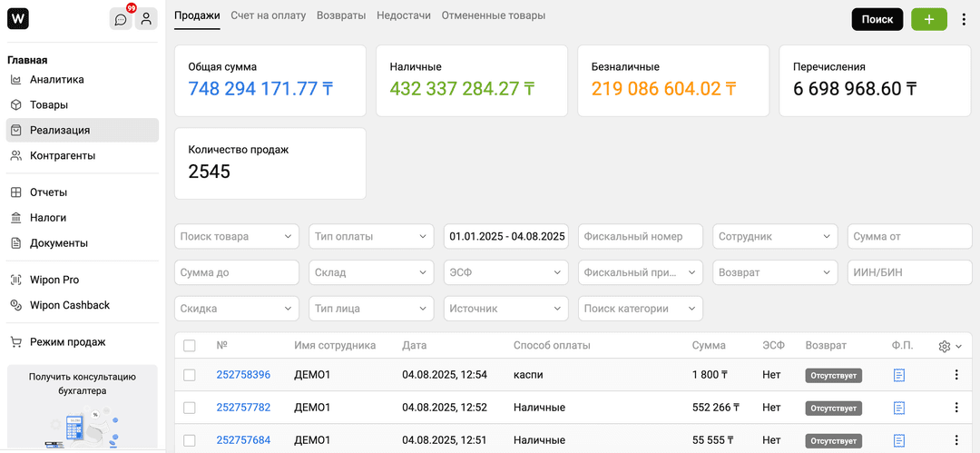Open fiscal receipt icon for sale 252757684

point(899,440)
